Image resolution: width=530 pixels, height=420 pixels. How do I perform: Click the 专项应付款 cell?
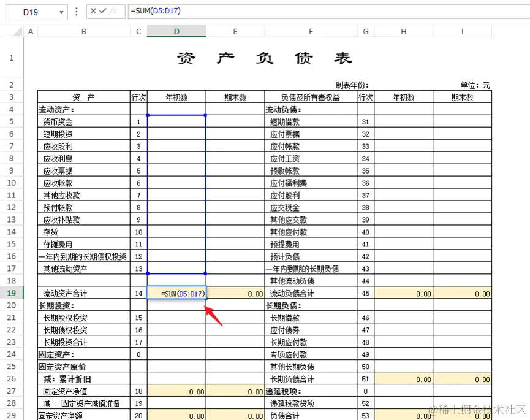point(311,354)
